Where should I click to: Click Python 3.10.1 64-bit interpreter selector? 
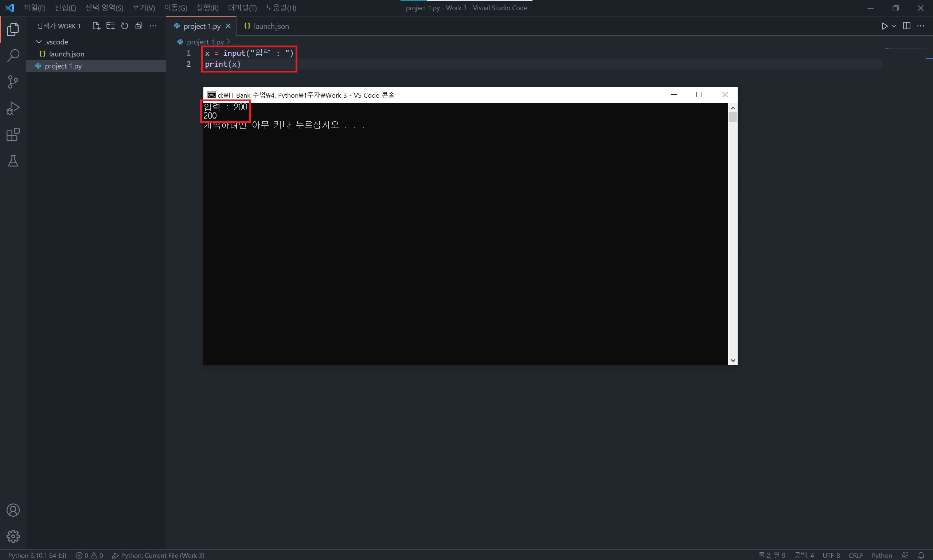tap(38, 555)
